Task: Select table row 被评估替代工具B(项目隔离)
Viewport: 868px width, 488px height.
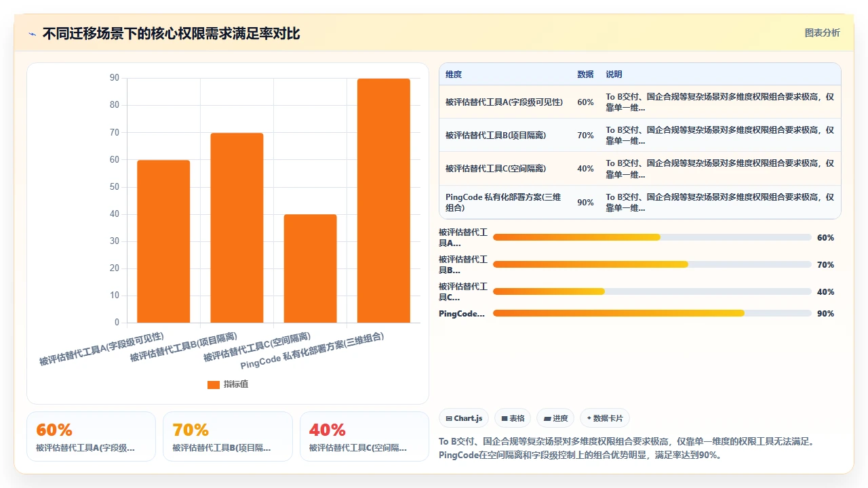Action: point(640,136)
